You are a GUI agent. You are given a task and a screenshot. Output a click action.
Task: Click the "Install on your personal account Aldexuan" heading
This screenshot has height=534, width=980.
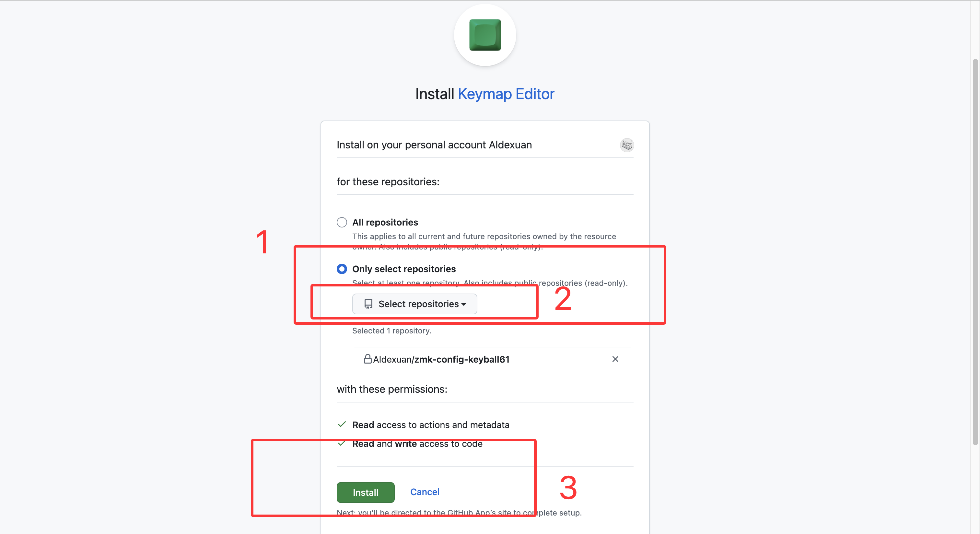[434, 145]
